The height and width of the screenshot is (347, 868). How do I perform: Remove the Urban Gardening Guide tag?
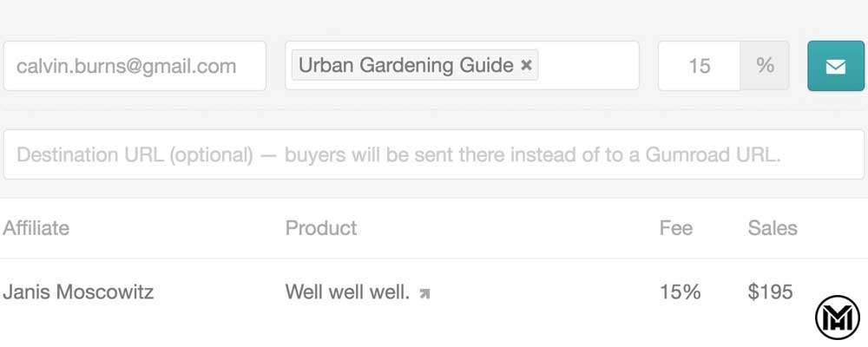[x=526, y=65]
